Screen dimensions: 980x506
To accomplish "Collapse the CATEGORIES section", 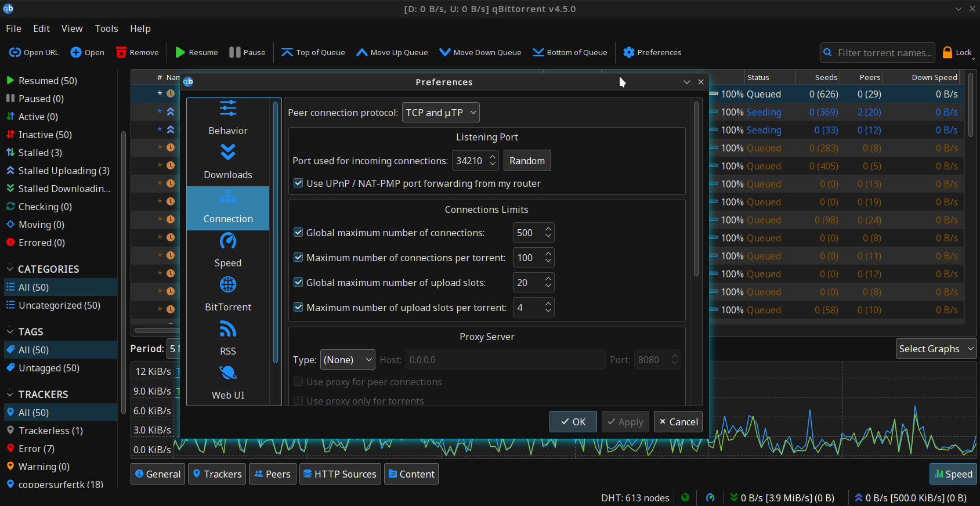I will point(10,269).
